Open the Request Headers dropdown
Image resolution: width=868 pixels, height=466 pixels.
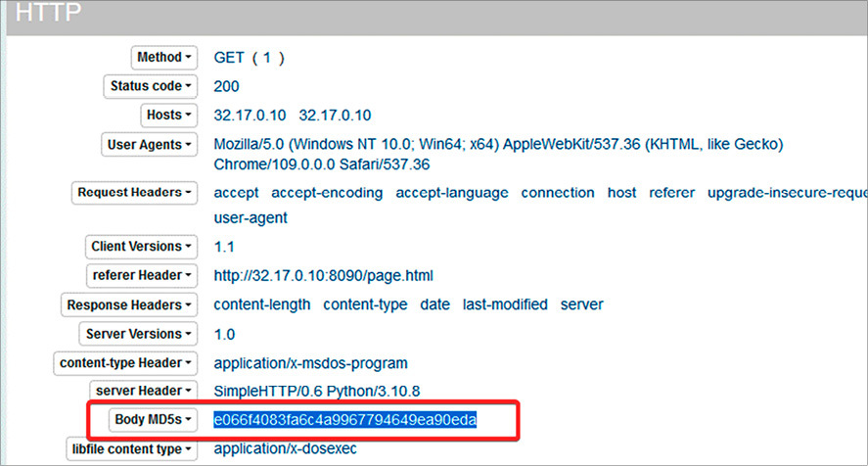(134, 193)
